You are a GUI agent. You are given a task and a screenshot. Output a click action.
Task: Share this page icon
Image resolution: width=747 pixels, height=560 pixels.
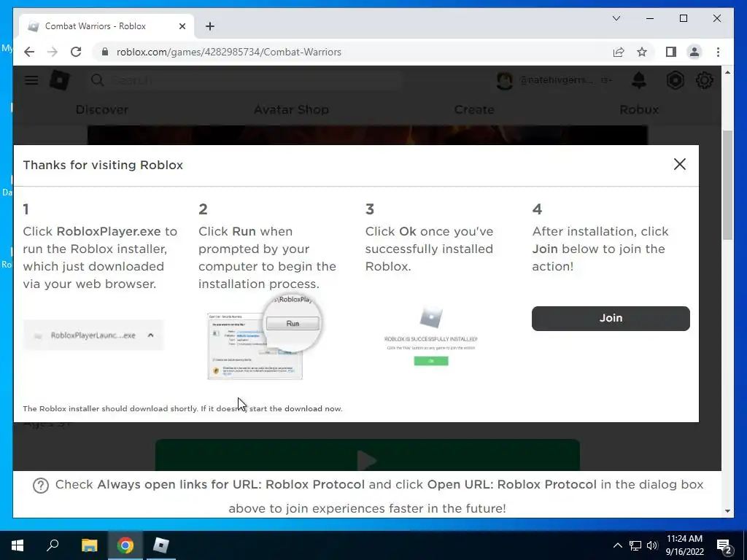point(619,52)
